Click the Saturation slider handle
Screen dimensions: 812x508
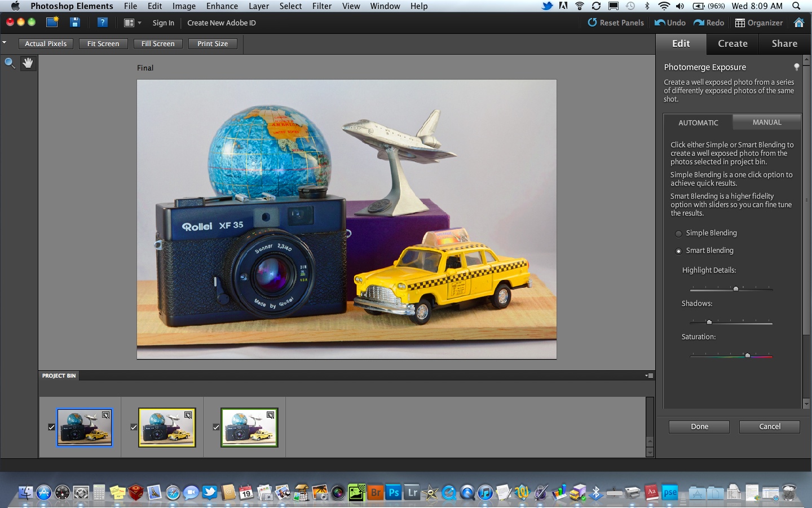[747, 356]
